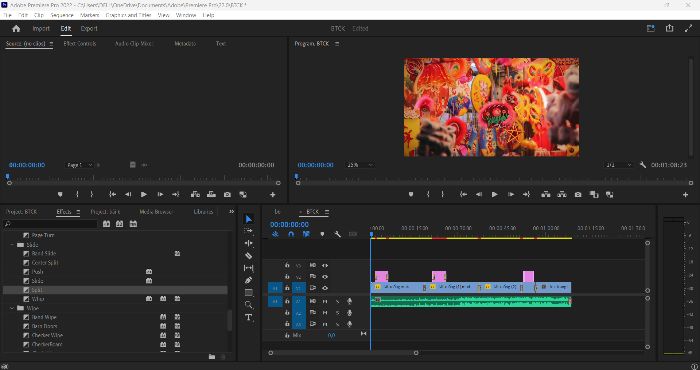Switch to the Export tab

click(89, 29)
